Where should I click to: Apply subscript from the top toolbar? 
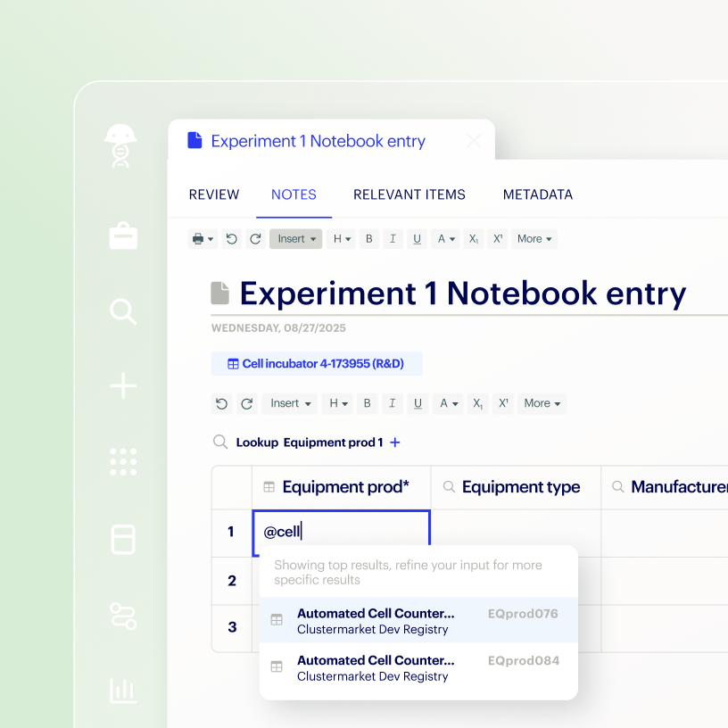(x=474, y=239)
